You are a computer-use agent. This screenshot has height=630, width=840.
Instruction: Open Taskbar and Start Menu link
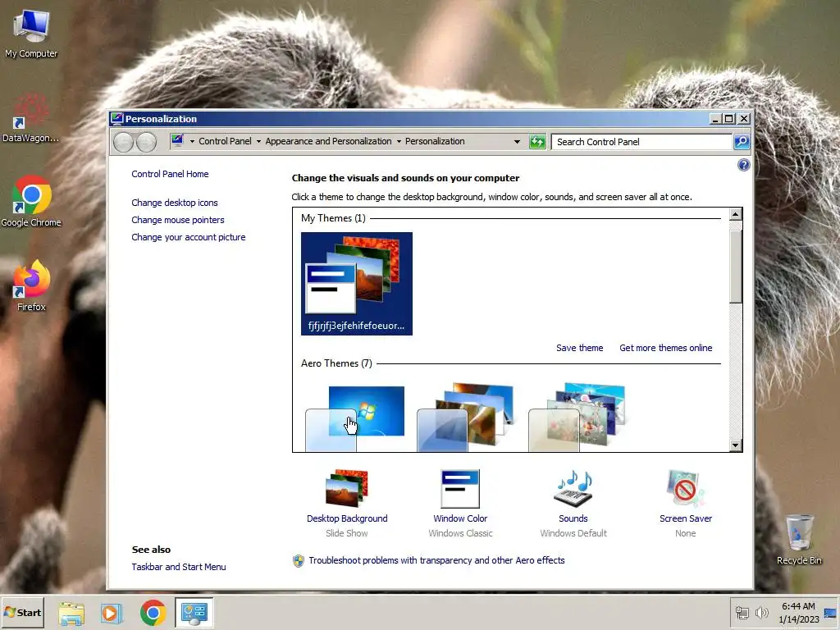tap(179, 567)
